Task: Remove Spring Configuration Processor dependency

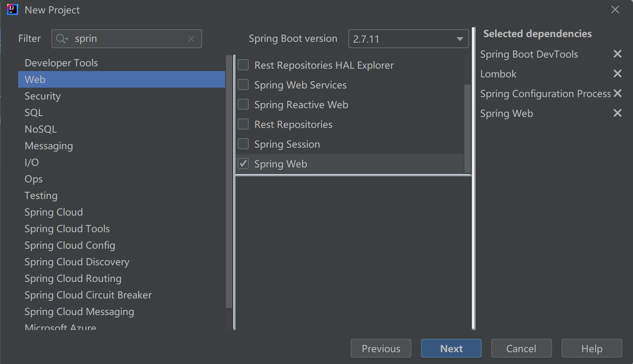Action: coord(618,93)
